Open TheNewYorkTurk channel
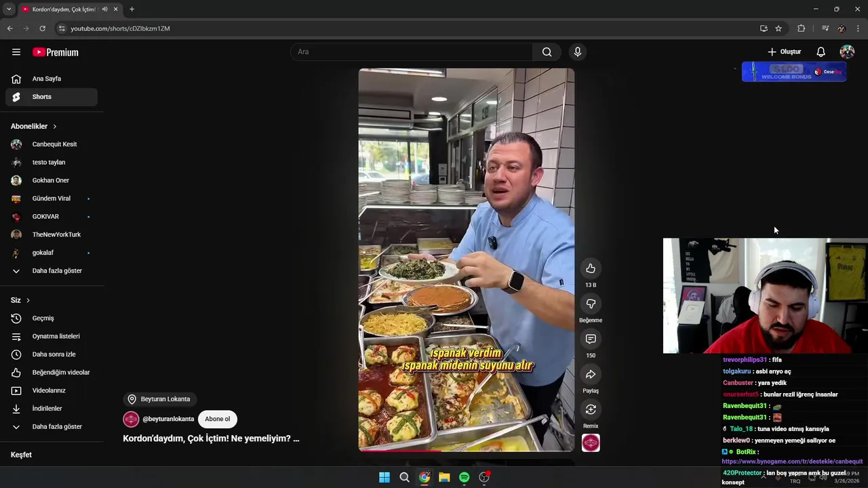The height and width of the screenshot is (488, 868). [x=52, y=235]
